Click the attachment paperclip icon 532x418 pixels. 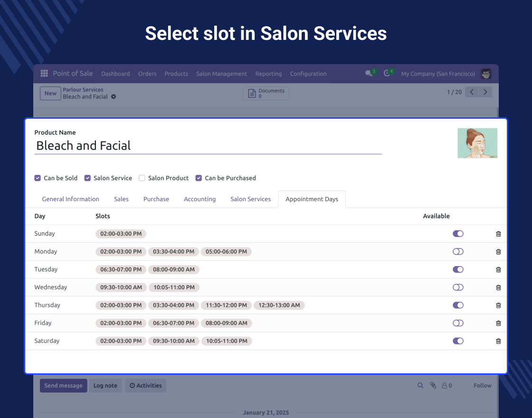pos(433,385)
